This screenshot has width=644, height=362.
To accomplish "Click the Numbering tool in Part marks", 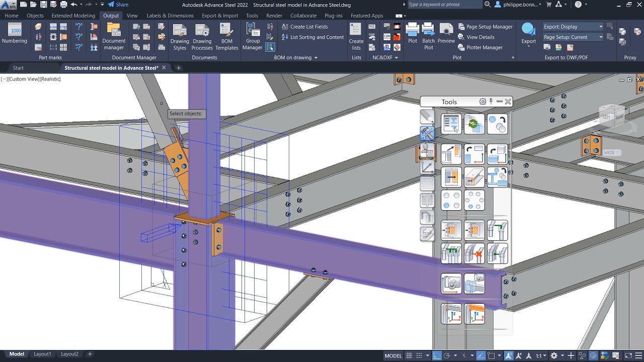I will click(x=15, y=34).
